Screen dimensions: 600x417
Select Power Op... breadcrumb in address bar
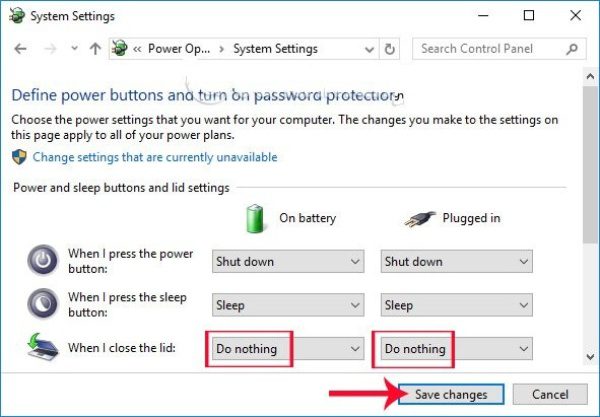click(x=179, y=49)
